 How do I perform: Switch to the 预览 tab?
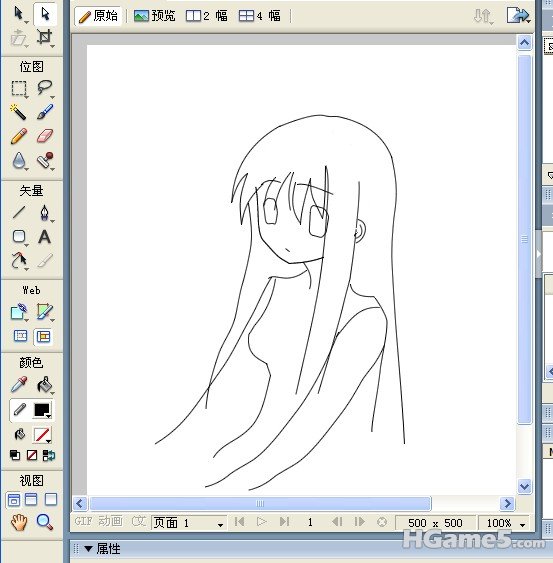pos(155,16)
